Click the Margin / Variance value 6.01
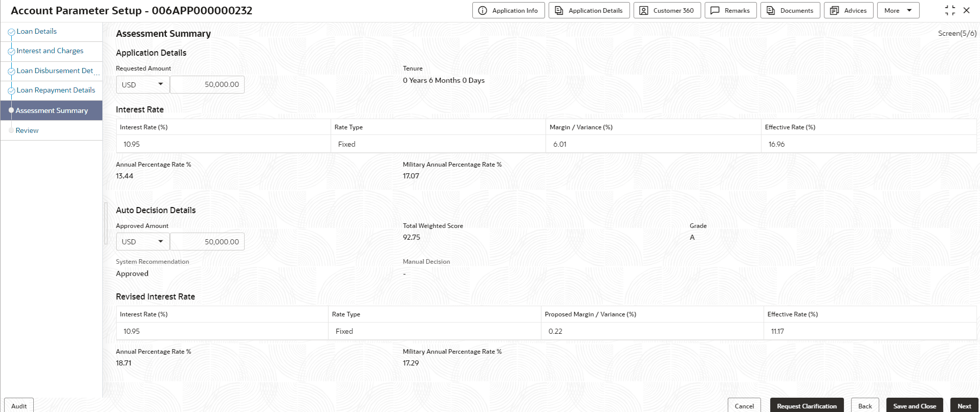Viewport: 980px width, 412px height. [560, 144]
